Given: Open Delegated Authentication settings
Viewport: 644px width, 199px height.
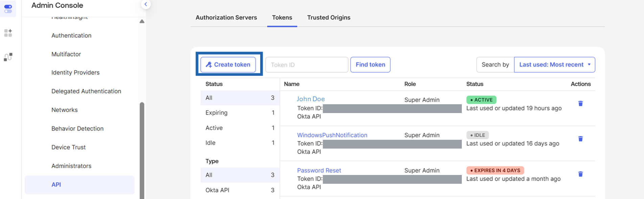Looking at the screenshot, I should pos(86,91).
